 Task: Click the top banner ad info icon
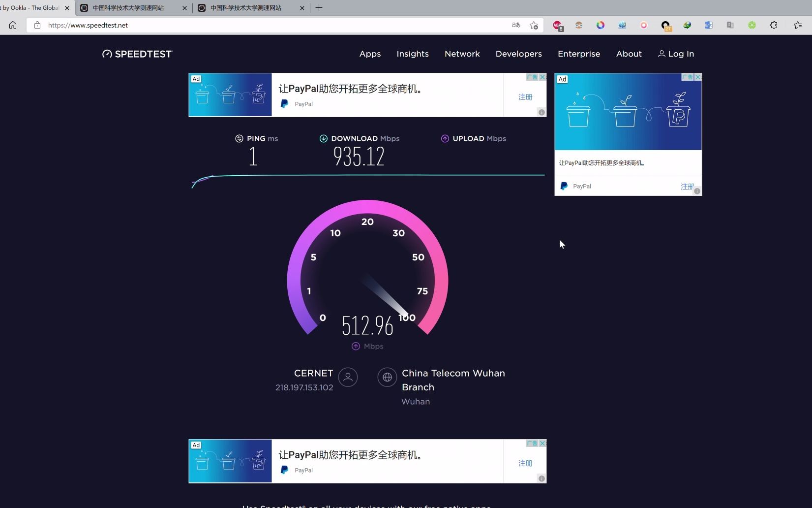(541, 112)
